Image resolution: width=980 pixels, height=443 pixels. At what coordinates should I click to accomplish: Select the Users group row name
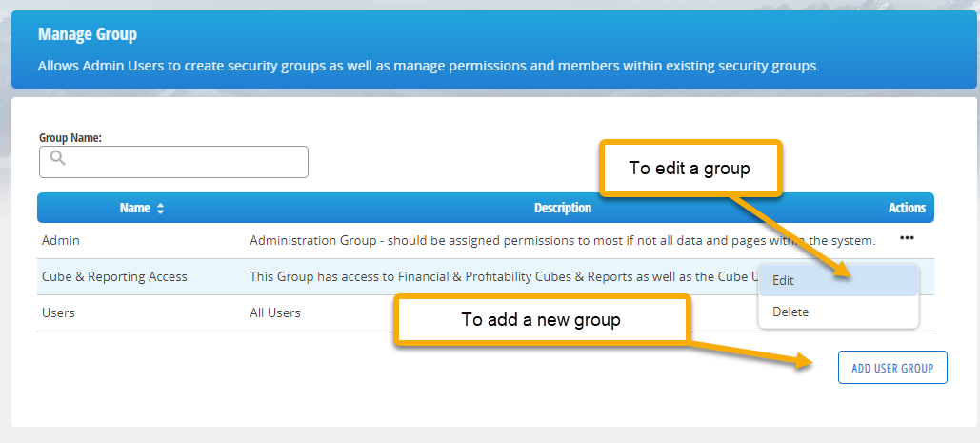[58, 313]
